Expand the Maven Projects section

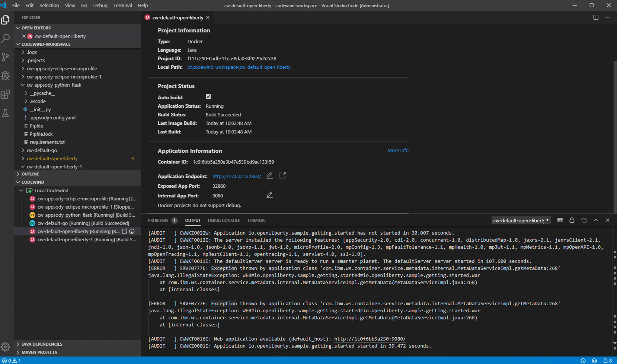coord(77,352)
